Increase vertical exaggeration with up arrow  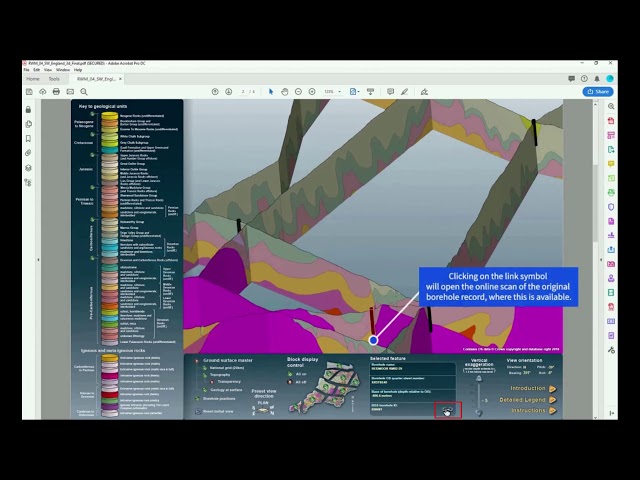tap(479, 378)
